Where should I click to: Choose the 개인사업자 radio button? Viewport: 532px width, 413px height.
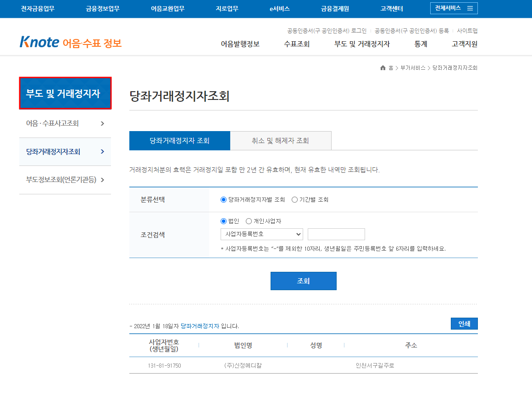pos(249,221)
